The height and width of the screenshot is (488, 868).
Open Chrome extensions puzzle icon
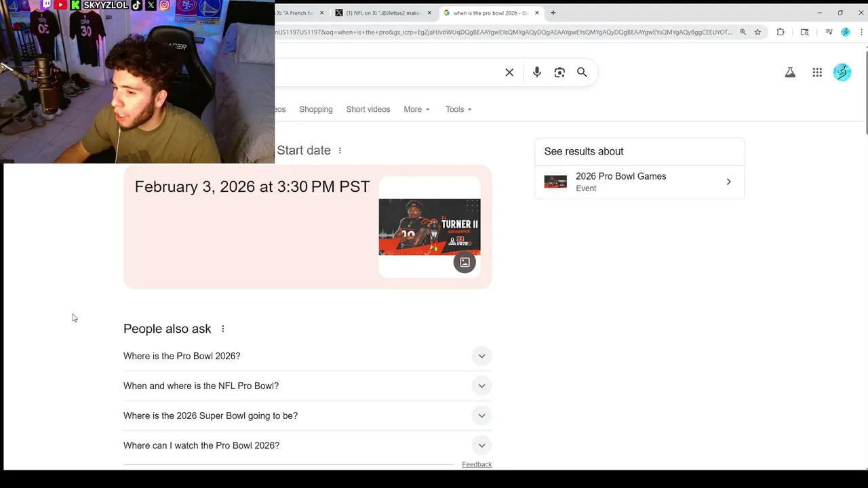(x=781, y=32)
